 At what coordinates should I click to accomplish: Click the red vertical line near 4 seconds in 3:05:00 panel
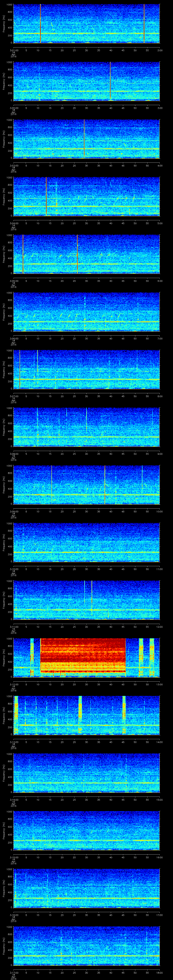coord(23,254)
